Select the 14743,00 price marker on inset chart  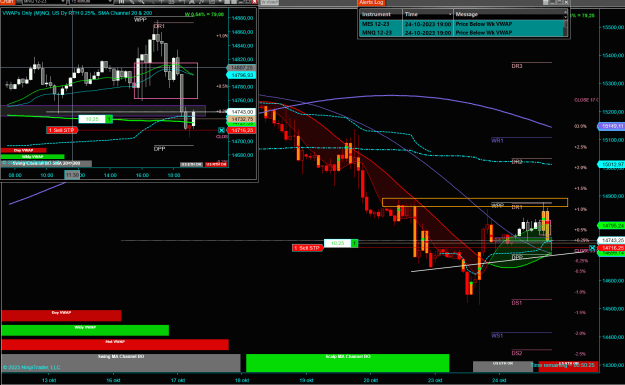(x=242, y=112)
